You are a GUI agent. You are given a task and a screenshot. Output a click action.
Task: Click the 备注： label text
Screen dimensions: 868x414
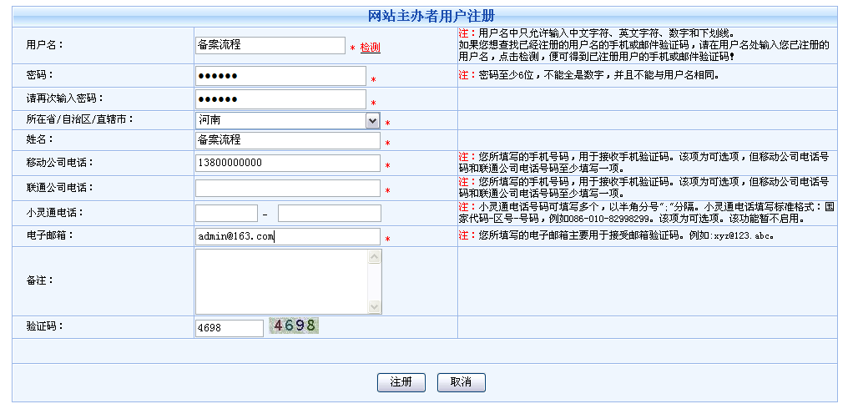(39, 280)
